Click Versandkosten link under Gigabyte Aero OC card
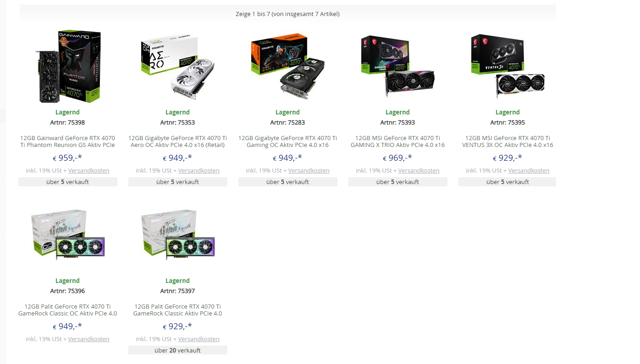This screenshot has height=364, width=640. (199, 170)
